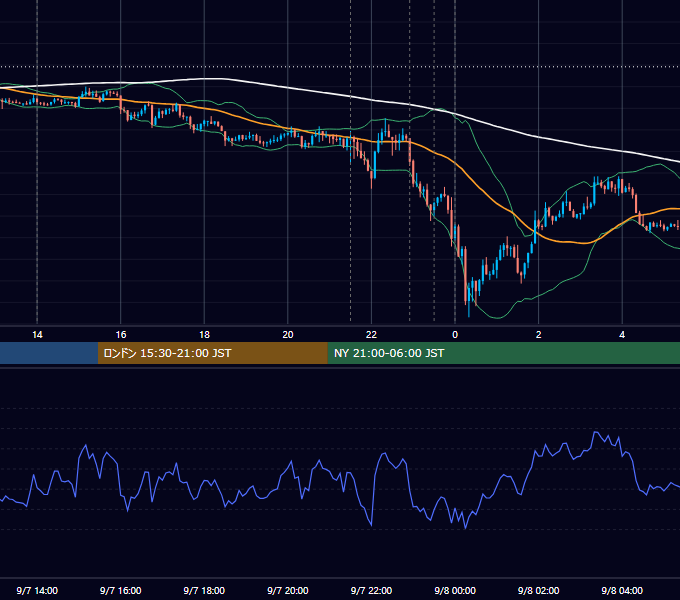
Task: Click the 9/7 14:00 date label
Action: pyautogui.click(x=37, y=590)
